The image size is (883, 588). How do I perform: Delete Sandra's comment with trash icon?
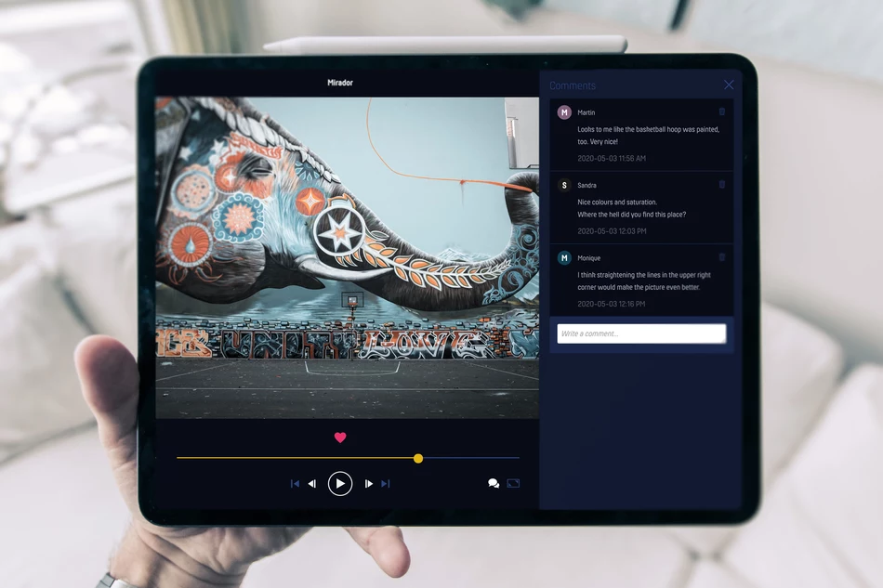click(722, 185)
